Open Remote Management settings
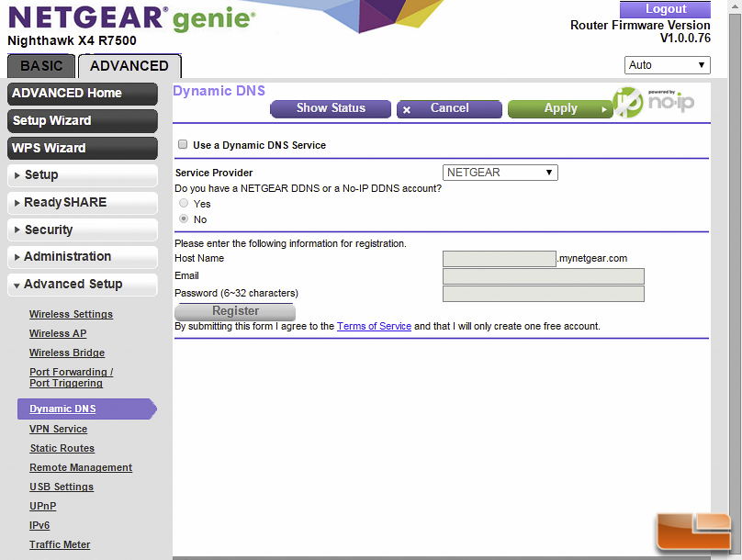 tap(81, 468)
